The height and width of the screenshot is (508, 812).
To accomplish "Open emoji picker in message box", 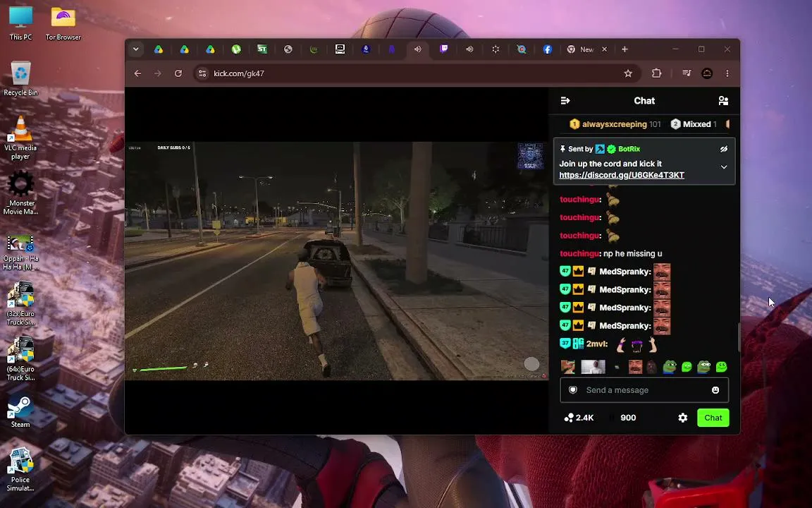I will (715, 389).
